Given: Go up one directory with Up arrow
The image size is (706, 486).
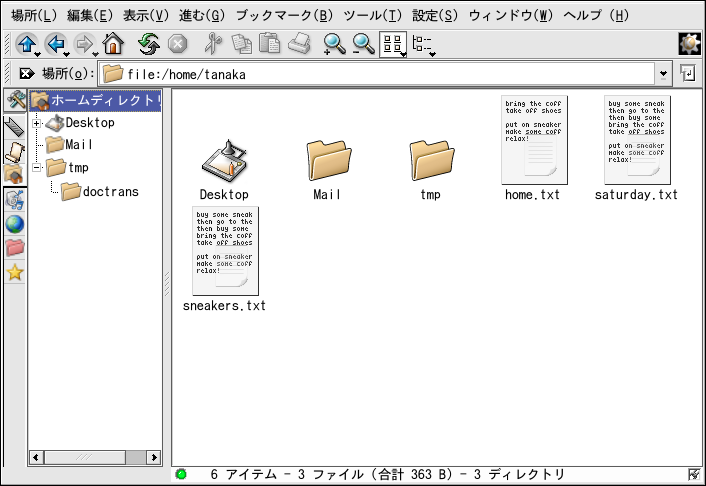Looking at the screenshot, I should 27,43.
